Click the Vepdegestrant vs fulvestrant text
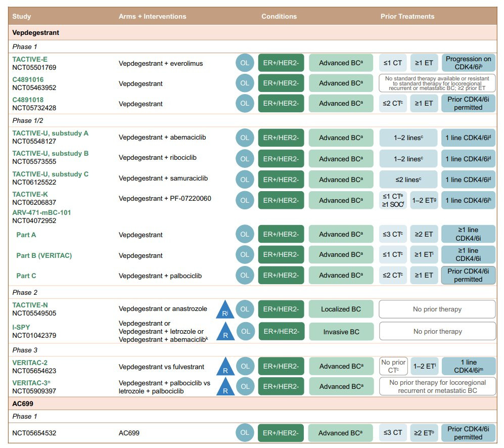Screen dimensions: 504x448 (x=161, y=367)
